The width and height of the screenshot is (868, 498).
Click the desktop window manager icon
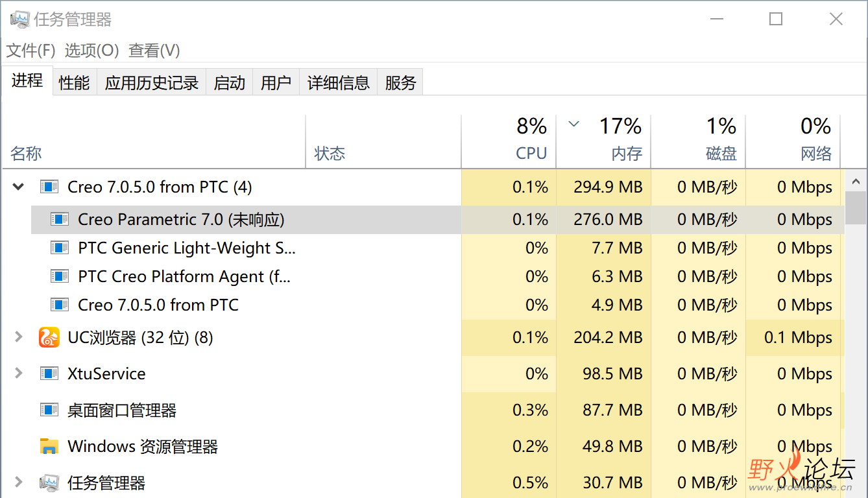(49, 410)
